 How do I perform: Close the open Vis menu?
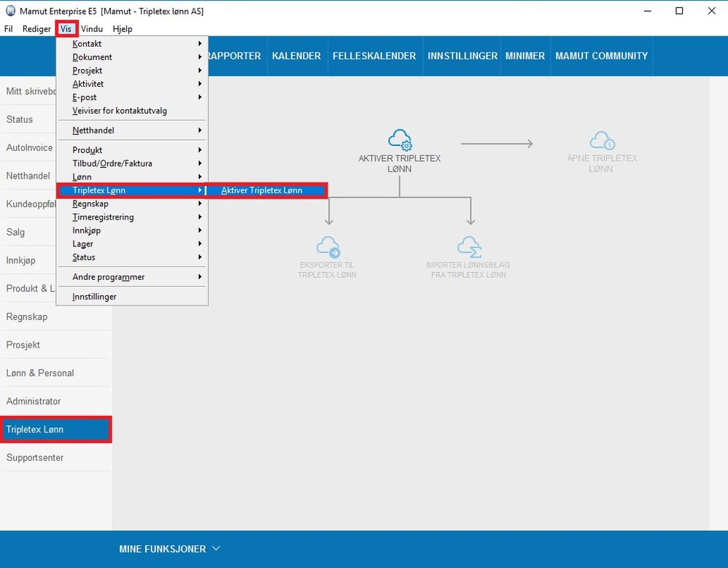[66, 28]
